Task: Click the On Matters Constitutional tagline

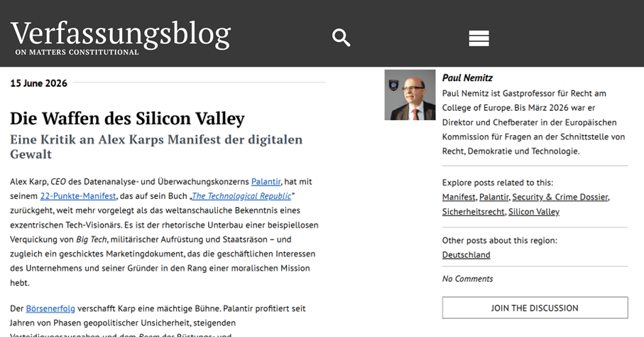Action: (77, 53)
